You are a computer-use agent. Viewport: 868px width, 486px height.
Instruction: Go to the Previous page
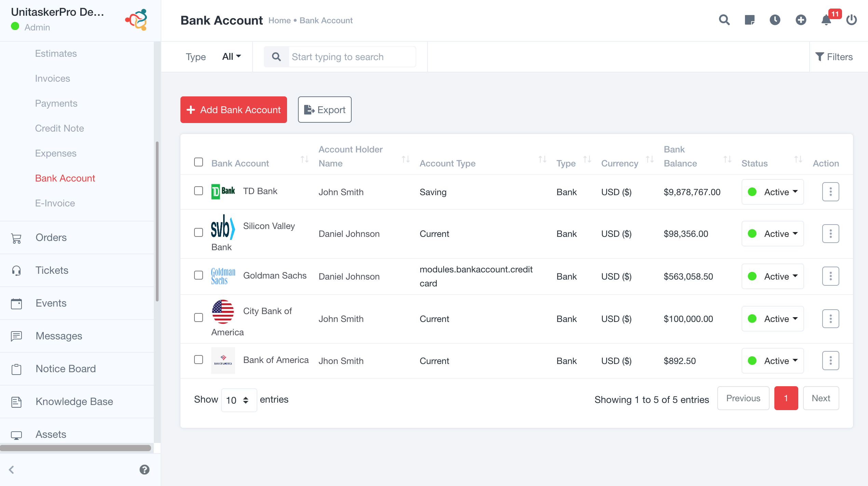(743, 398)
